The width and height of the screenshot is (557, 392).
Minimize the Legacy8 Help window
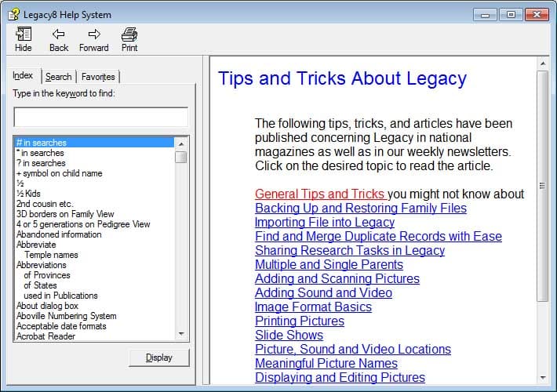pyautogui.click(x=486, y=15)
